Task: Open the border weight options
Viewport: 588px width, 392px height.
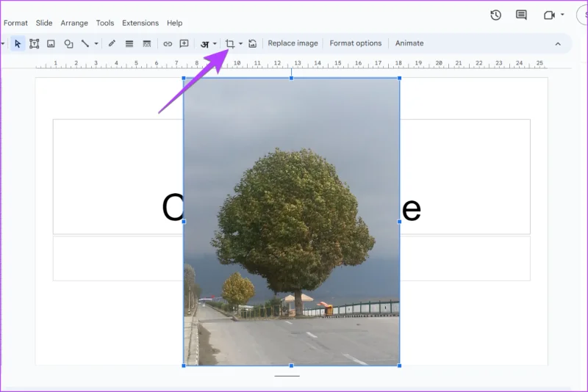Action: 129,44
